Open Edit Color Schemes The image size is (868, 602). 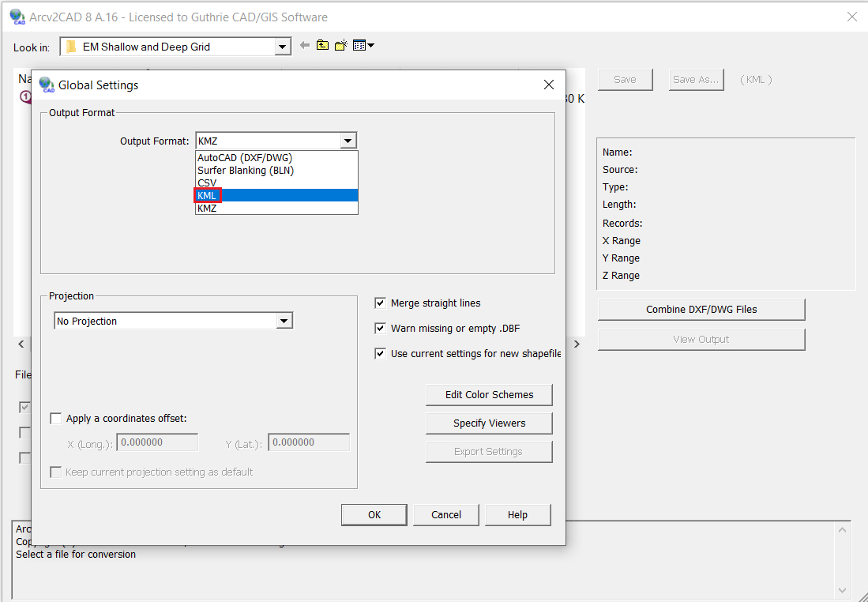click(x=490, y=395)
